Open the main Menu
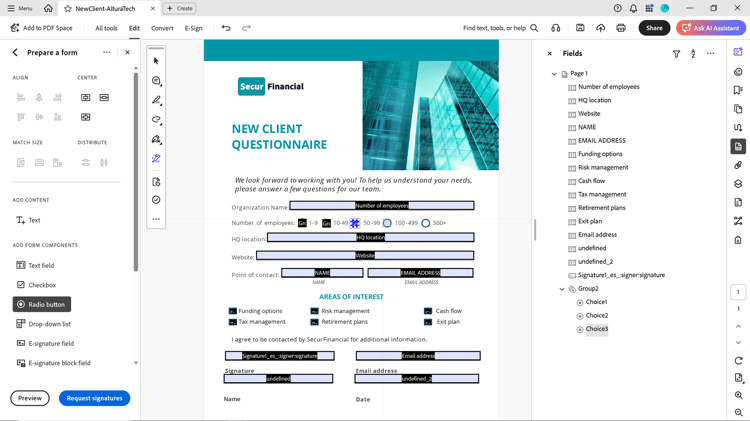 pyautogui.click(x=20, y=8)
